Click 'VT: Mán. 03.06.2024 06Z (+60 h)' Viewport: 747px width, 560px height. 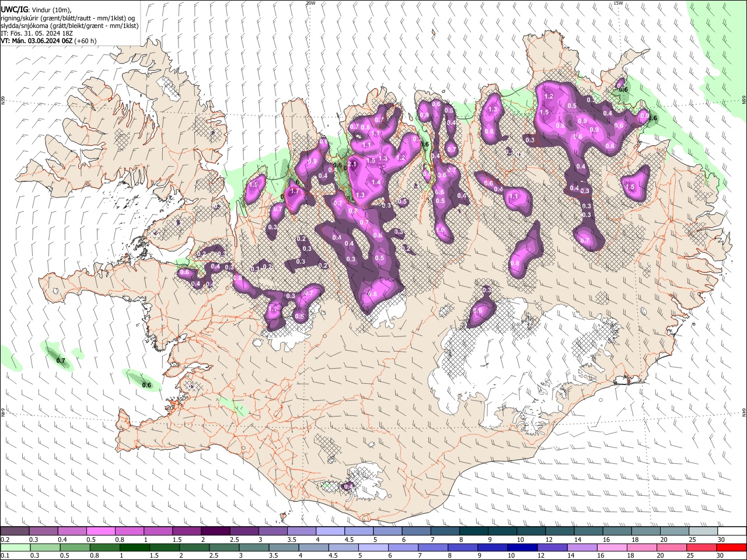(48, 41)
